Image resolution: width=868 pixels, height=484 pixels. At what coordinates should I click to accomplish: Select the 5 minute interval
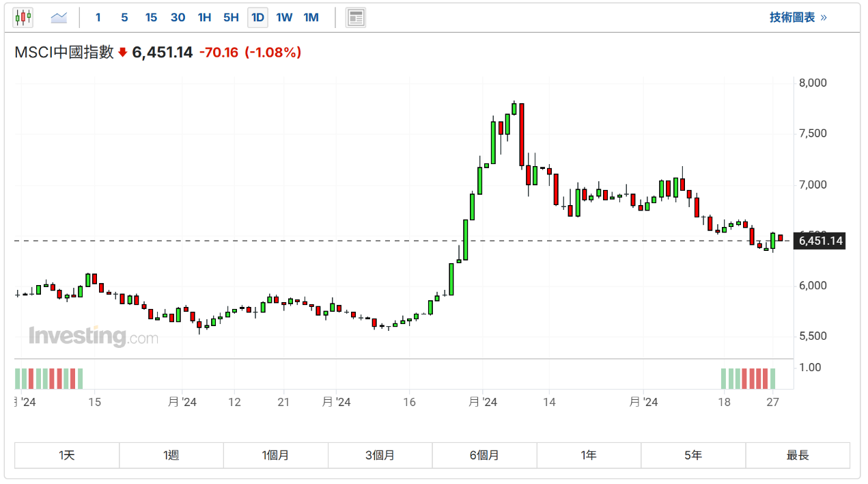[x=124, y=17]
